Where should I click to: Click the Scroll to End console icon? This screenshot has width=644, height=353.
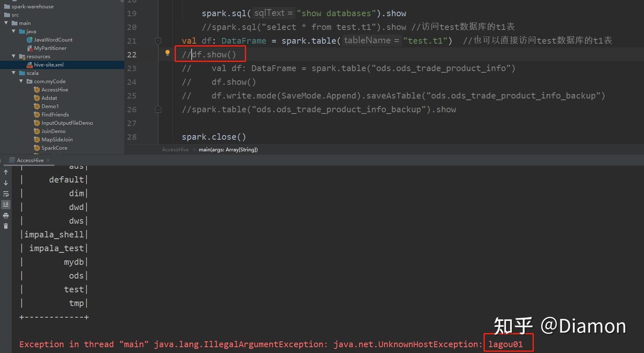pyautogui.click(x=6, y=204)
